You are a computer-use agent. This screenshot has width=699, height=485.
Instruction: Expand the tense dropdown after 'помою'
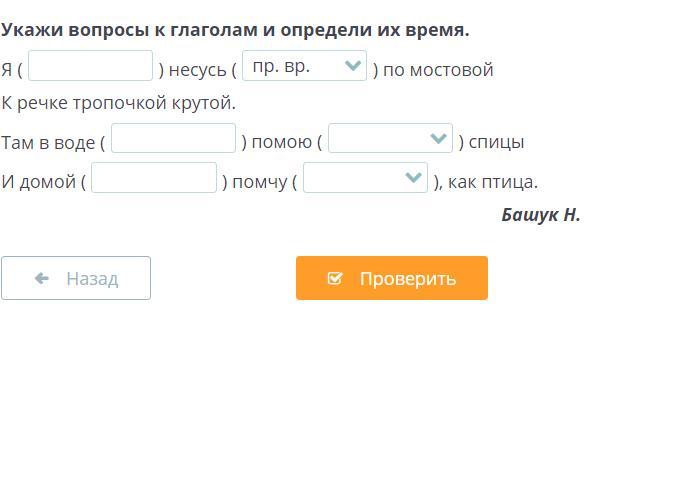tap(389, 140)
